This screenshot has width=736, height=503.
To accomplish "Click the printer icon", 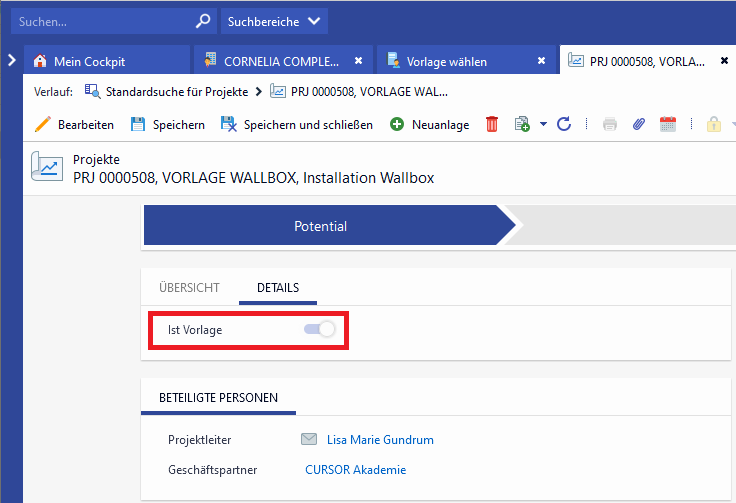I will pyautogui.click(x=610, y=125).
